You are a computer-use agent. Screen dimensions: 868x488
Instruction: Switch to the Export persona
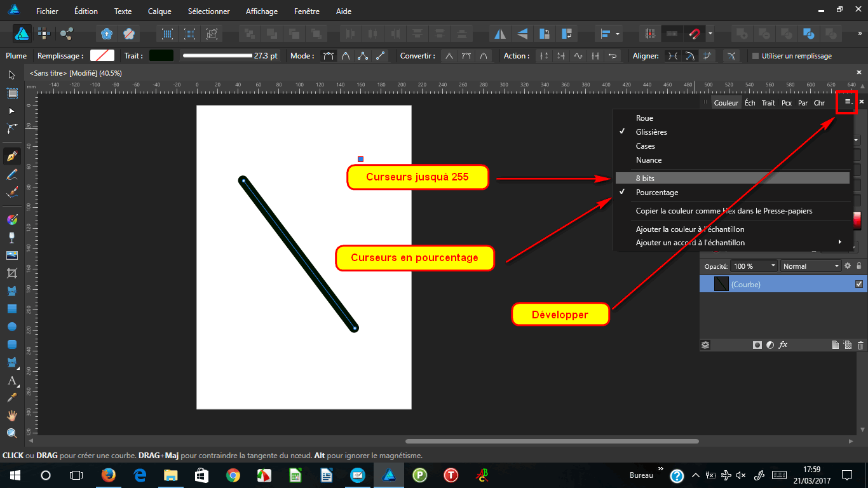click(66, 33)
